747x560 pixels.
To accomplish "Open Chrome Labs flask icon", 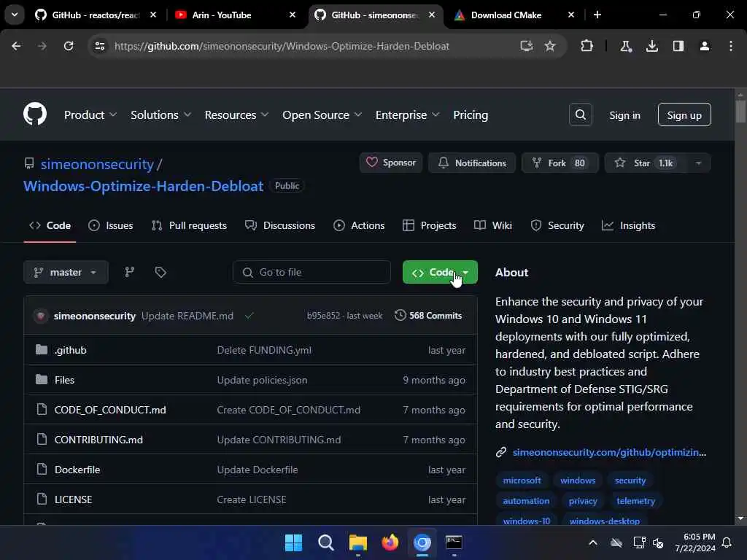I will pyautogui.click(x=625, y=46).
